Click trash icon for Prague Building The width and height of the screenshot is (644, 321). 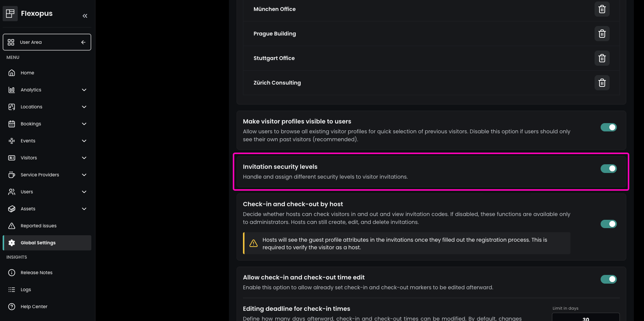click(x=602, y=34)
